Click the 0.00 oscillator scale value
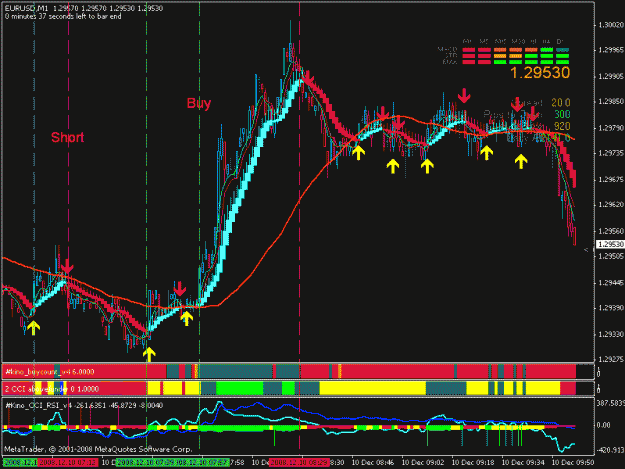 pos(603,425)
